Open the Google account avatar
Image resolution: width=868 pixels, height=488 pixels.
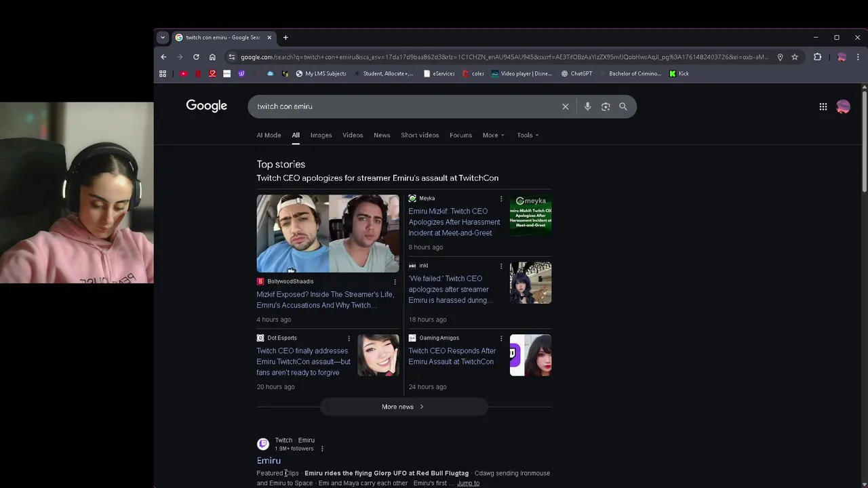tap(844, 106)
